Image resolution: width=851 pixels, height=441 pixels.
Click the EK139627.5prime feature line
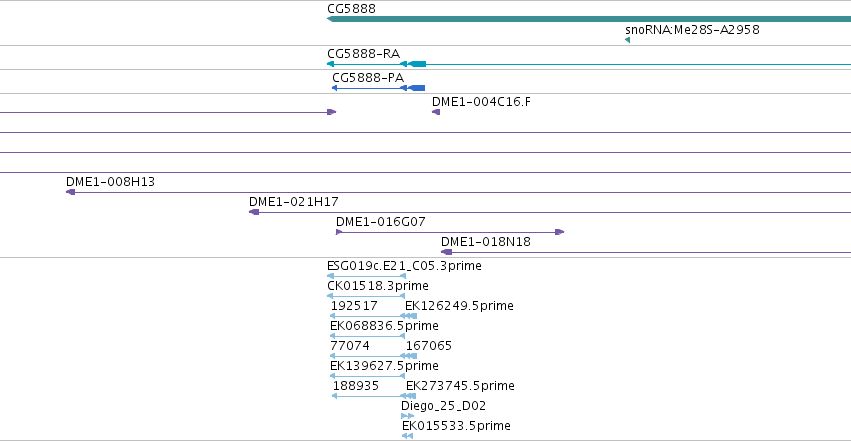(367, 376)
